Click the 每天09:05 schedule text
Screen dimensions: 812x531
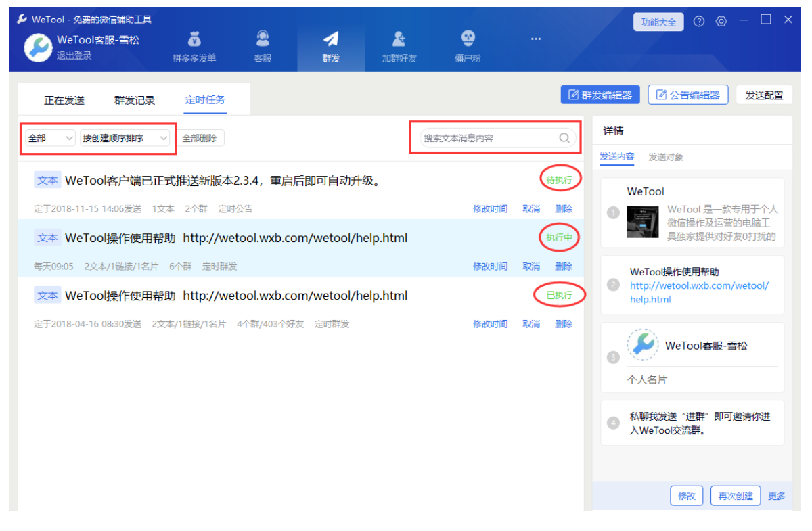(x=53, y=267)
